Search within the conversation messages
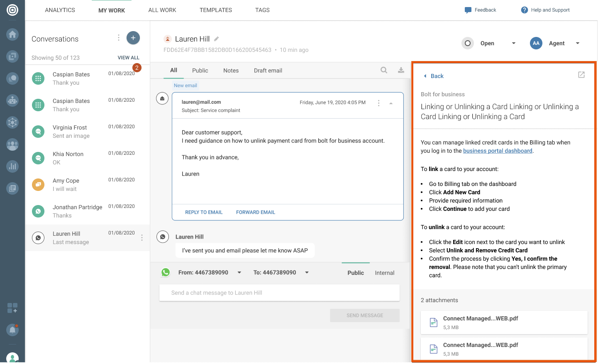Viewport: 598px width, 364px height. click(384, 70)
